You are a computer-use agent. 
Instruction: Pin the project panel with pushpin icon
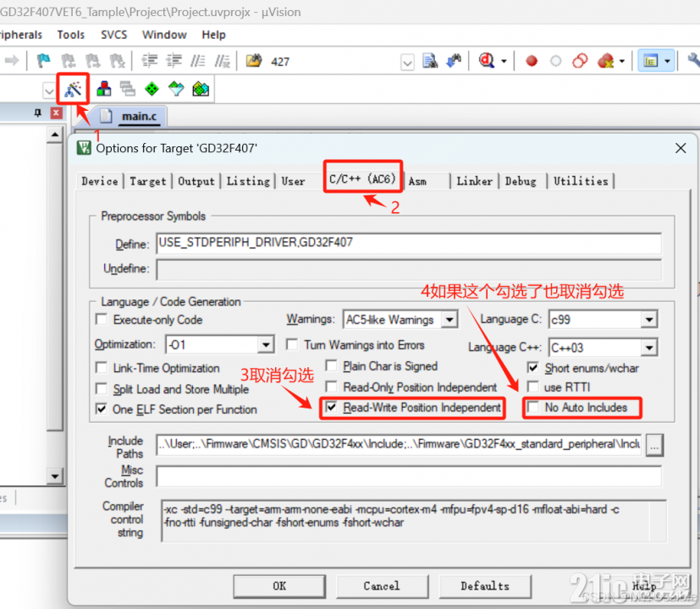pos(38,112)
